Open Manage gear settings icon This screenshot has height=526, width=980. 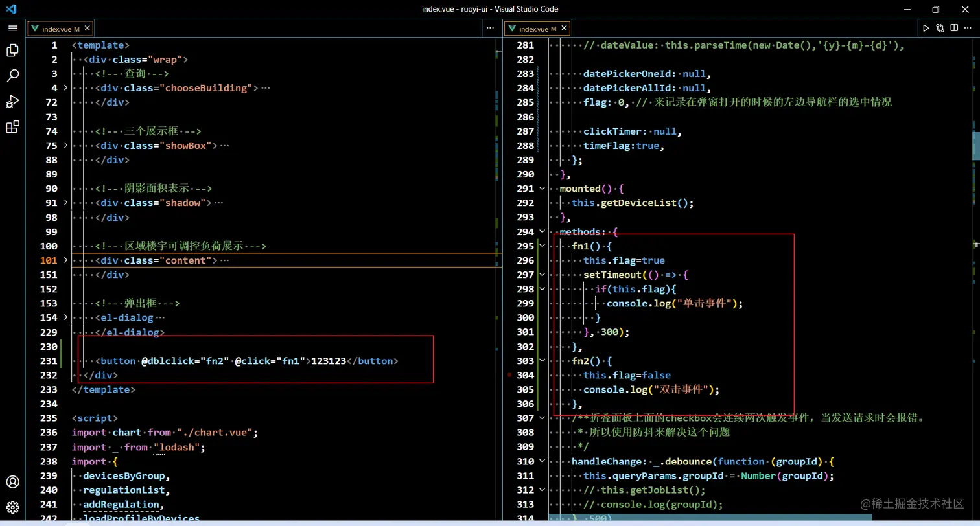[x=12, y=507]
